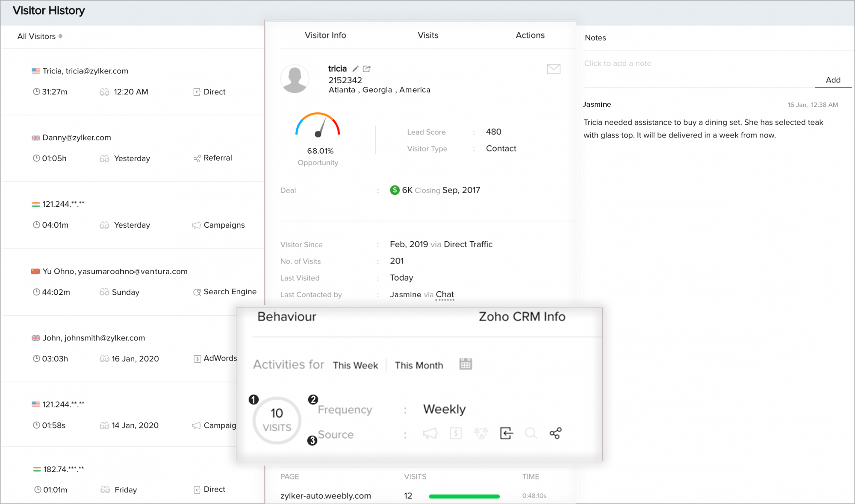This screenshot has height=504, width=855.
Task: Open Yu Ohno visitor entry
Action: 115,272
